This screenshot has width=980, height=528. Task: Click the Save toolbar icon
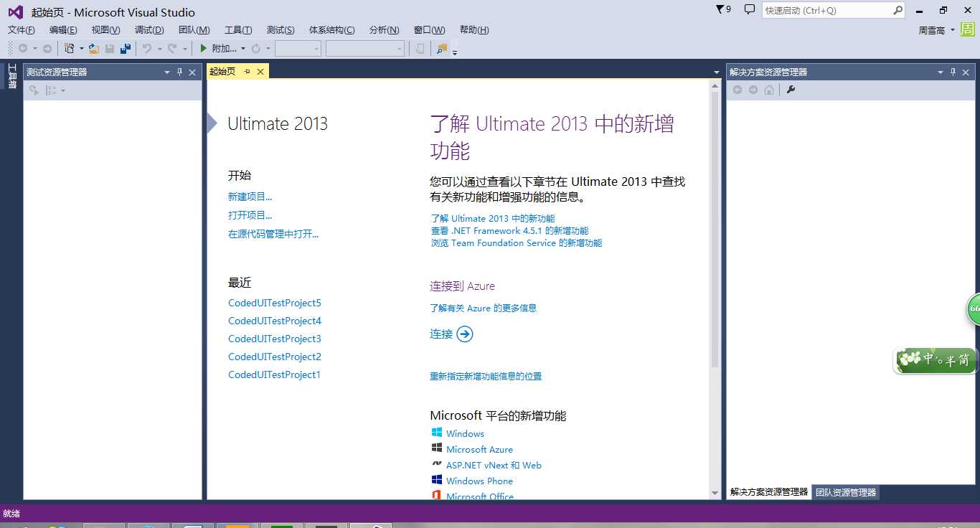[x=110, y=48]
